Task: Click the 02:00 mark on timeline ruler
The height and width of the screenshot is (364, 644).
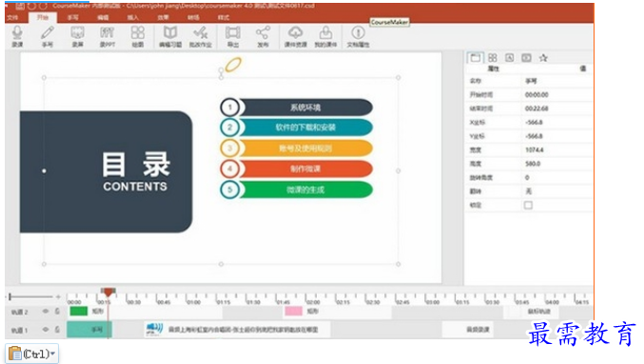Action: pyautogui.click(x=313, y=302)
